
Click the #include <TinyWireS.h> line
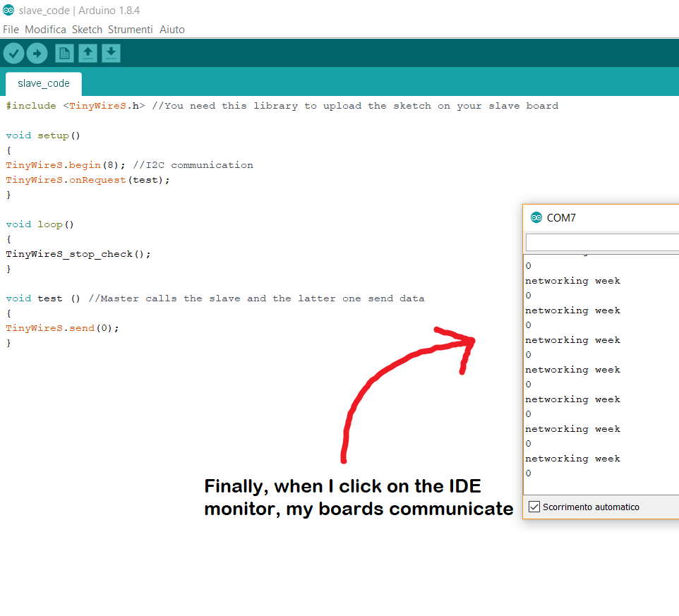pyautogui.click(x=282, y=106)
